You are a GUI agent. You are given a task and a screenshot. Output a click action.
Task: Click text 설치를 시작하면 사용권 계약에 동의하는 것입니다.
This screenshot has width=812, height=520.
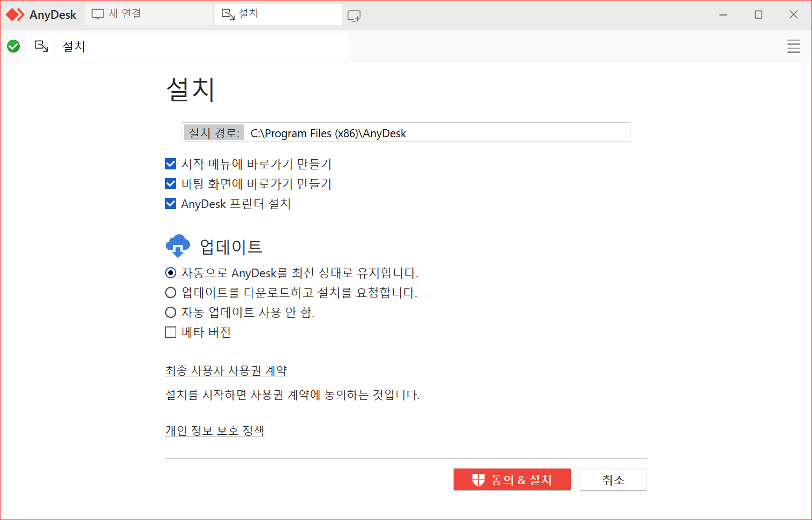292,395
